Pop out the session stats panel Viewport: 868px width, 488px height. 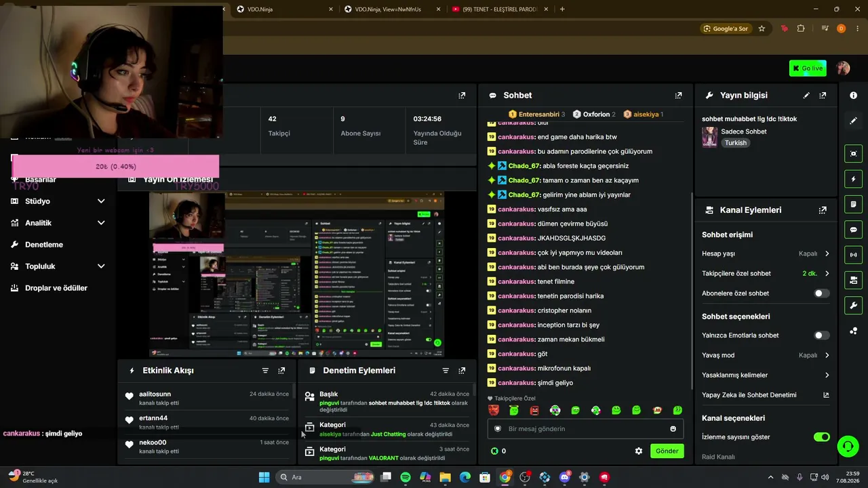point(462,96)
